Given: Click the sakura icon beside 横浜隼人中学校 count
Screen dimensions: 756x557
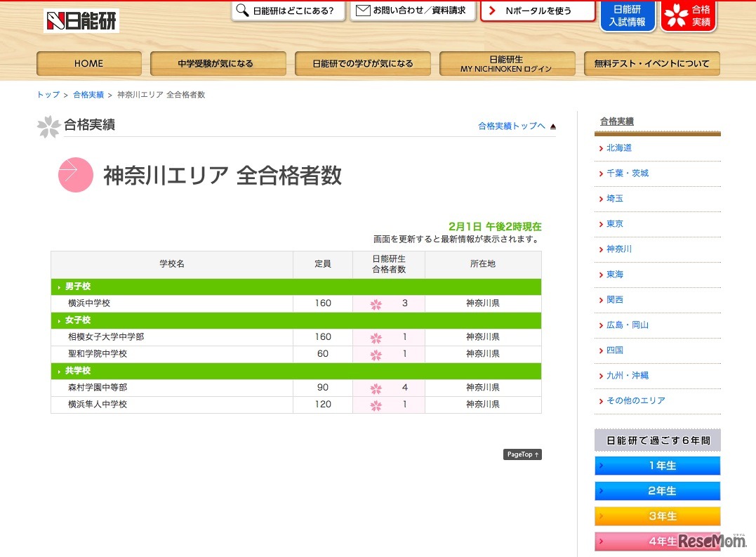Looking at the screenshot, I should [x=375, y=404].
